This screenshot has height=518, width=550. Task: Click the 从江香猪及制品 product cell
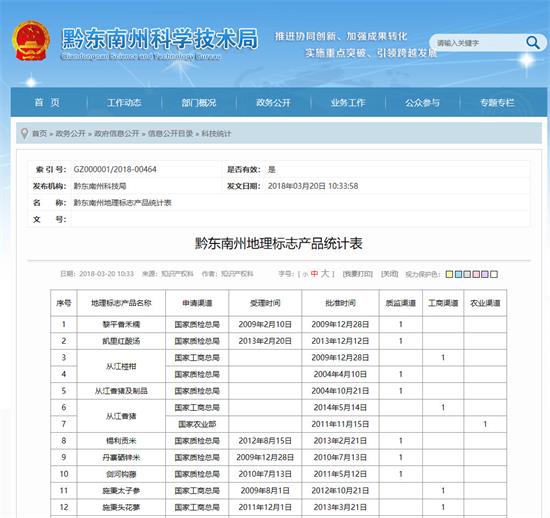click(121, 391)
